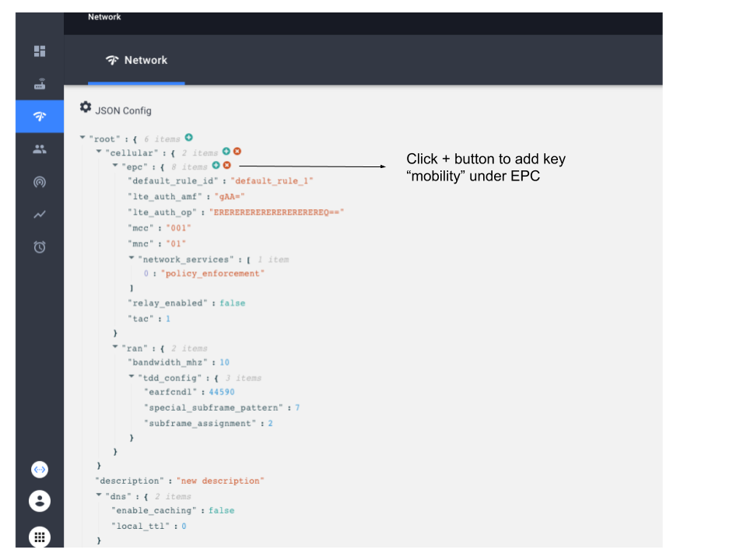Image resolution: width=747 pixels, height=560 pixels.
Task: Click the Network header menu item
Action: (x=103, y=16)
